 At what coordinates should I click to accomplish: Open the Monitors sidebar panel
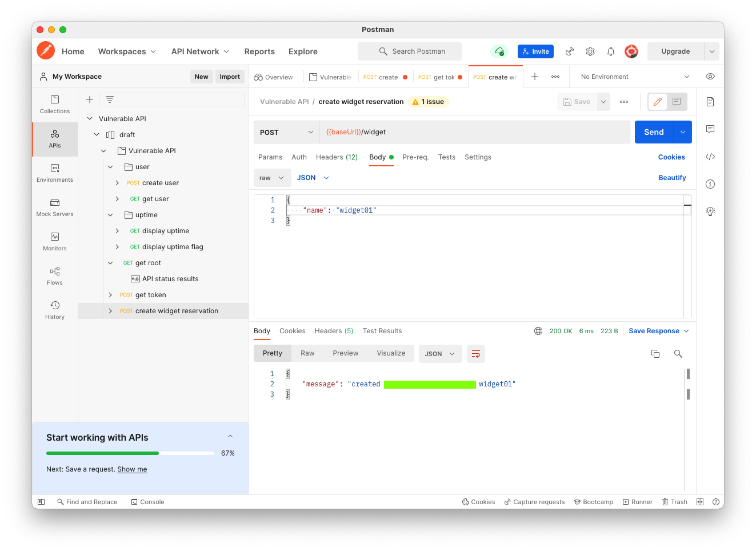(x=55, y=242)
